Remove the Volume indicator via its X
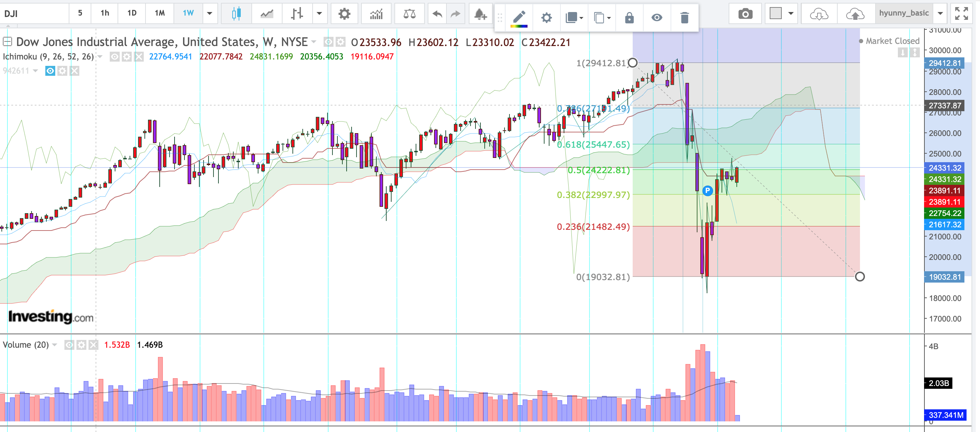Viewport: 980px width, 432px height. coord(93,345)
